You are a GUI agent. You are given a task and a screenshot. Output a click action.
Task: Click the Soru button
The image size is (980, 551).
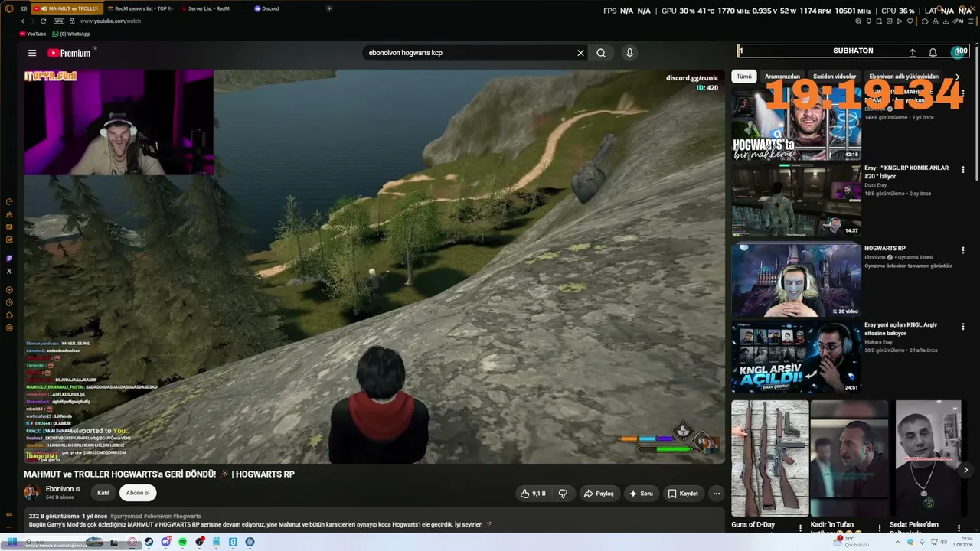click(x=641, y=494)
